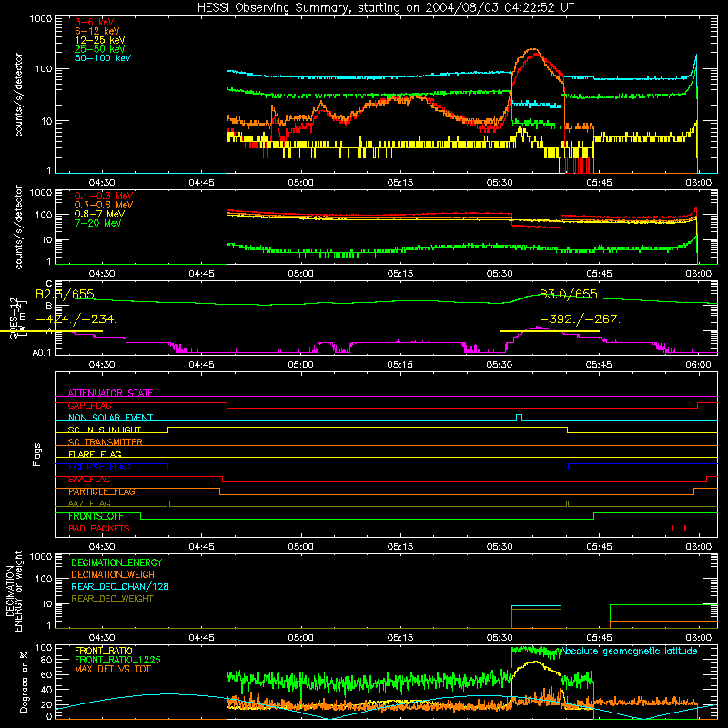Click the FRONTS_OFF flag label
Viewport: 728px width, 728px height.
coord(96,516)
